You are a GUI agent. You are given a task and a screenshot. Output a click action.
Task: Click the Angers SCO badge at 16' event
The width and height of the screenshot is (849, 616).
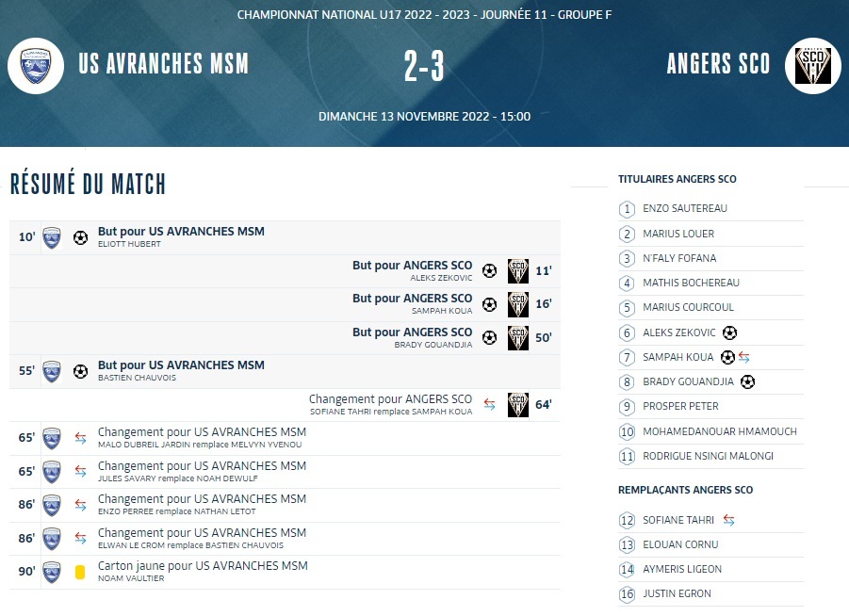[x=518, y=305]
